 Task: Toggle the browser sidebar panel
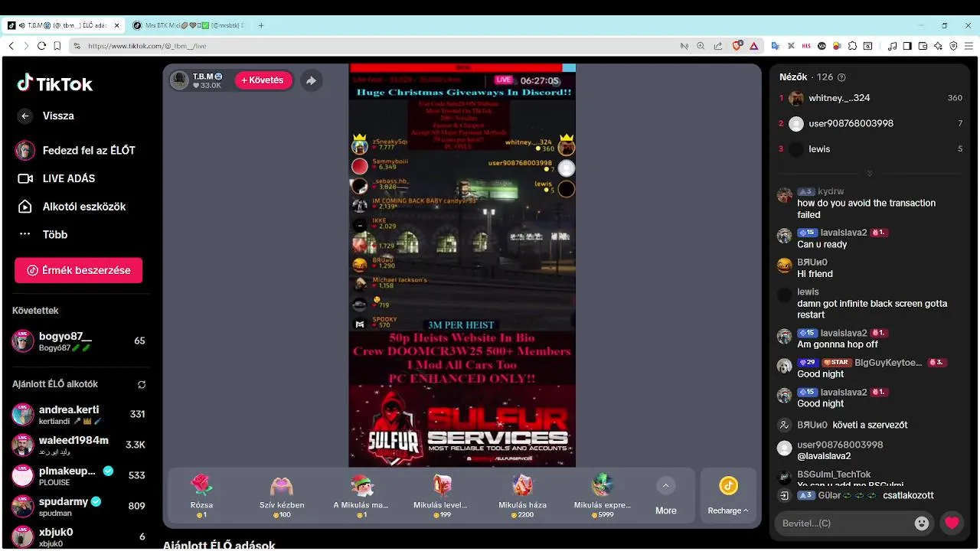(907, 46)
